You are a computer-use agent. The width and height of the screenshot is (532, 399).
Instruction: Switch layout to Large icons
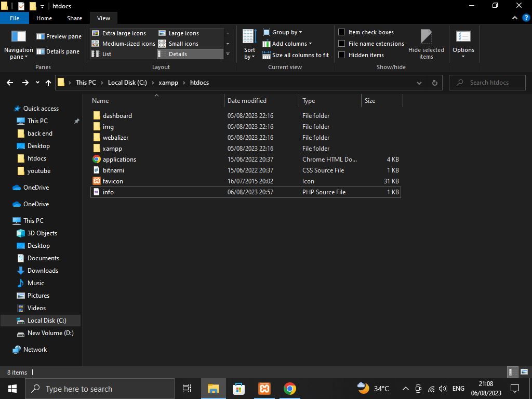179,33
